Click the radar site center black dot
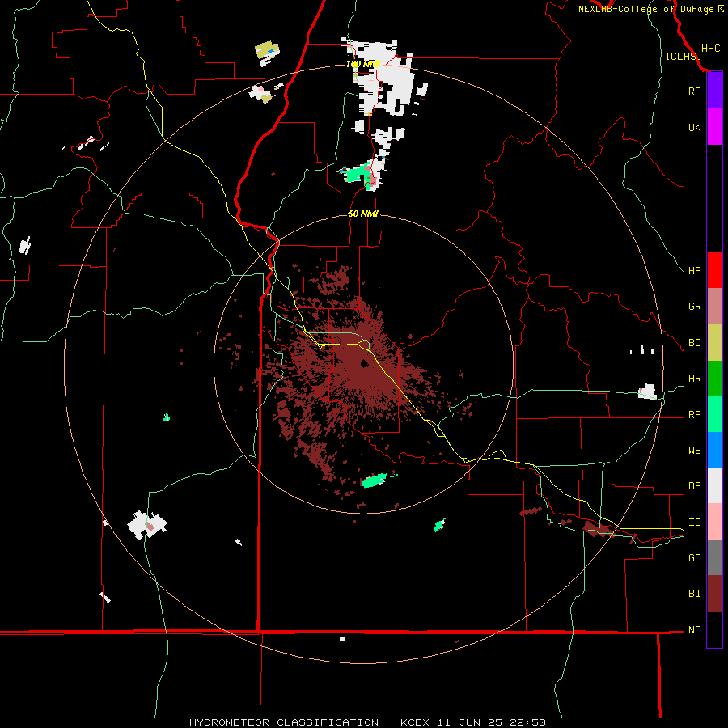Screen dimensions: 728x728 click(364, 363)
